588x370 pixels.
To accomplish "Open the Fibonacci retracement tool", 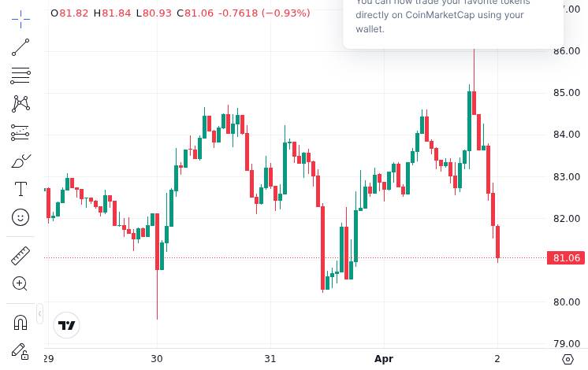I will tap(20, 76).
